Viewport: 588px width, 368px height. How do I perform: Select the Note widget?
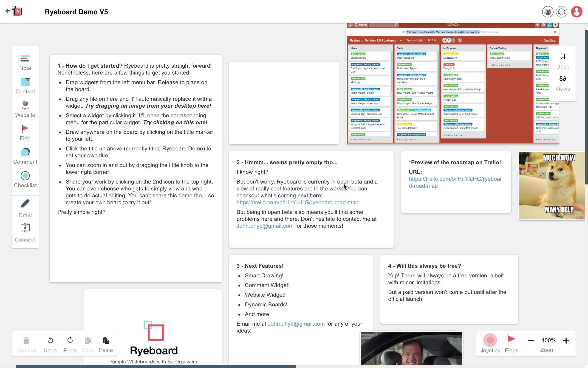point(25,63)
